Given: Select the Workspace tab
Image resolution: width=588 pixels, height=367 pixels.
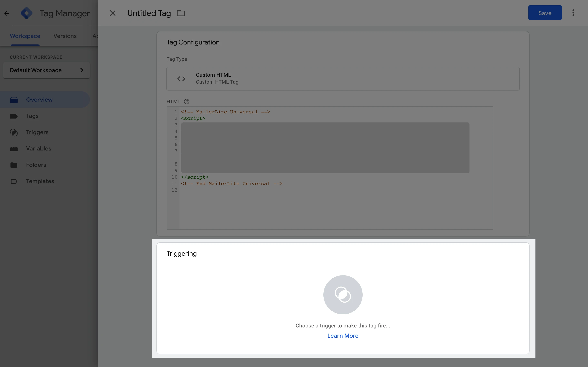Looking at the screenshot, I should pyautogui.click(x=25, y=36).
